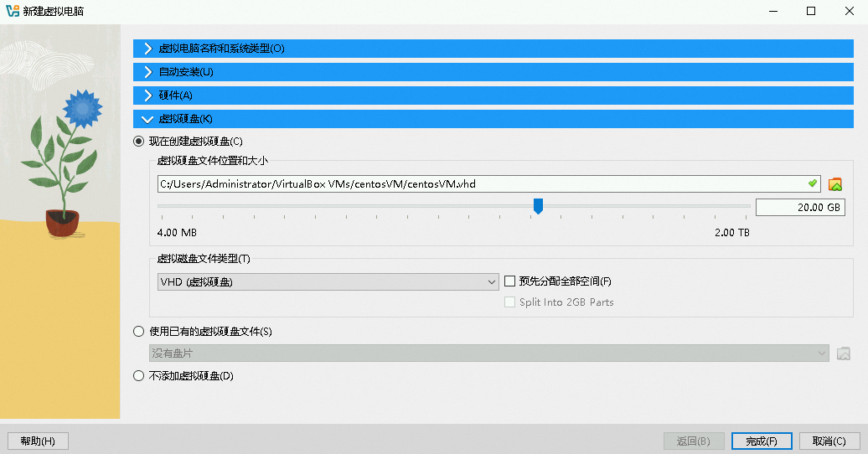Expand the 自动安装 section
Viewport: 868px width, 454px height.
coord(493,72)
